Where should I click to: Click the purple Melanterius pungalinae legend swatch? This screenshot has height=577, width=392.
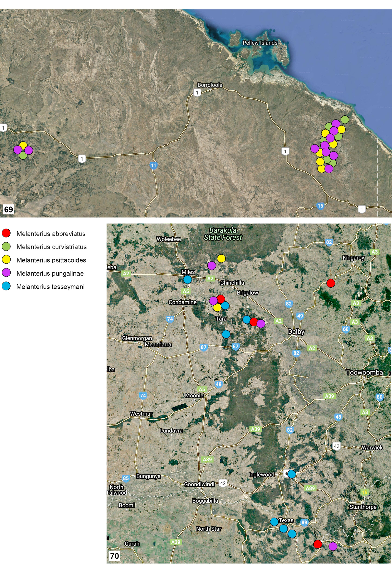[x=6, y=273]
